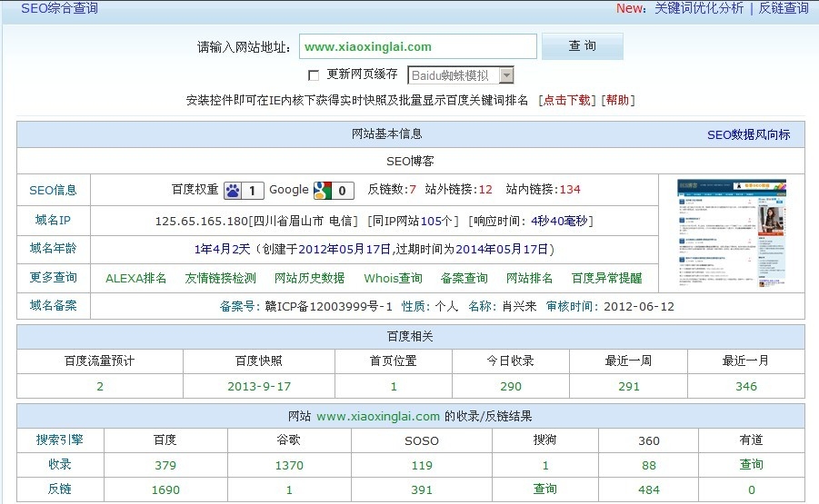The width and height of the screenshot is (819, 504).
Task: Click 点击下载 plugin download link
Action: click(566, 100)
